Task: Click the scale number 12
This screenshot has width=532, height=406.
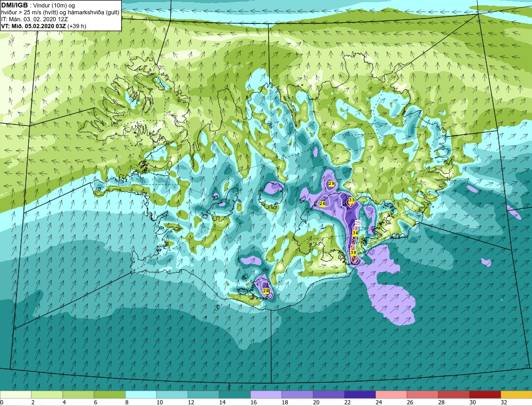Action: coord(190,402)
